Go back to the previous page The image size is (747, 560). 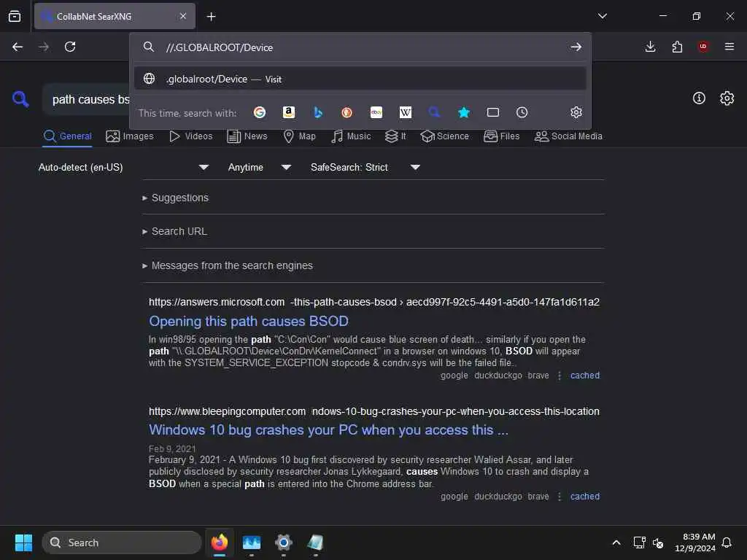coord(18,47)
